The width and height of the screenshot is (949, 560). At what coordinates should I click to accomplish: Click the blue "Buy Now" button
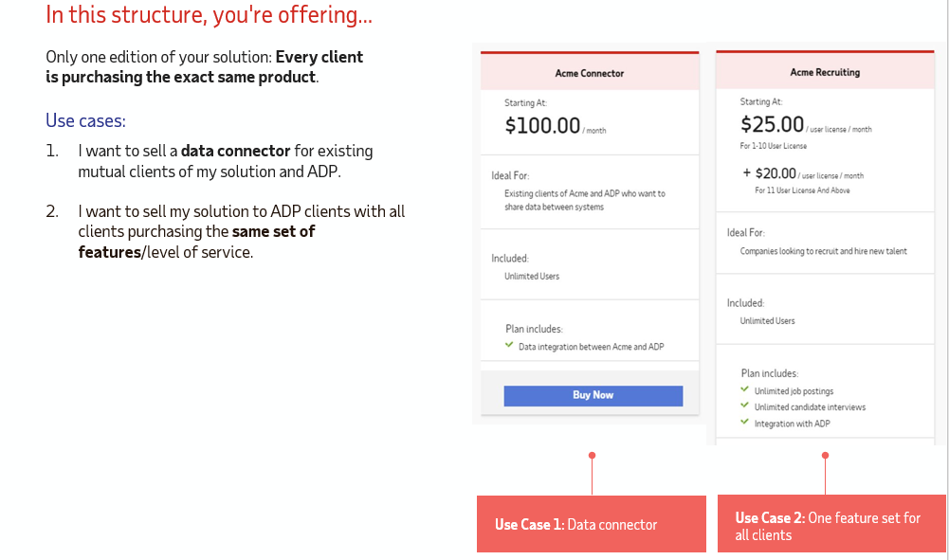coord(592,395)
